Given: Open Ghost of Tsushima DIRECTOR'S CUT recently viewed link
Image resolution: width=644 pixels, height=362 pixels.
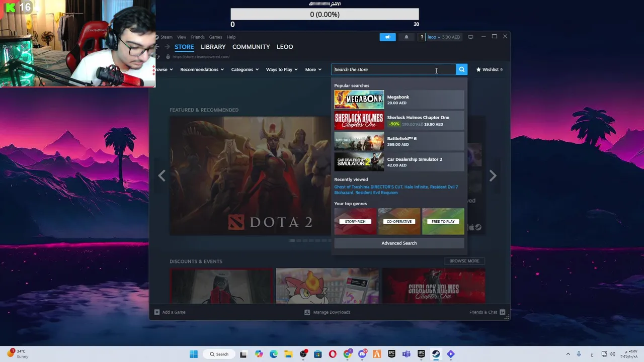Looking at the screenshot, I should 368,187.
